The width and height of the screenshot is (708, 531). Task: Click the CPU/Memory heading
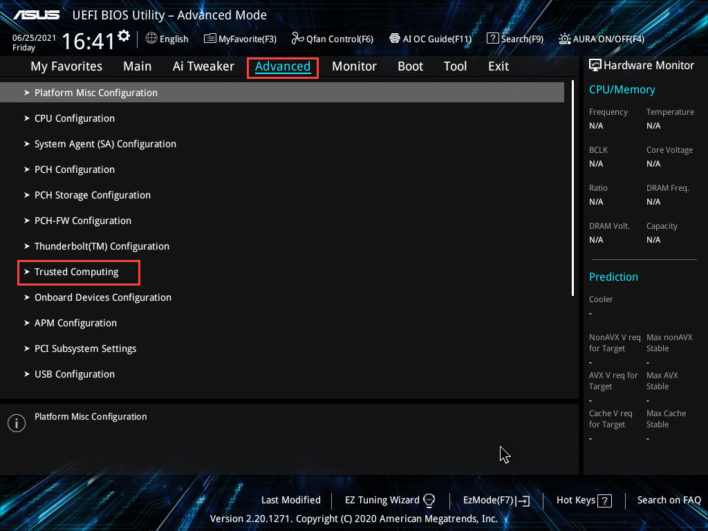[622, 90]
